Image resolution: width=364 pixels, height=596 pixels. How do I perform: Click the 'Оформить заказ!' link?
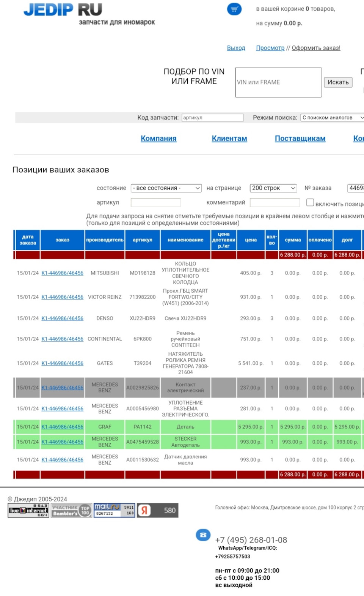316,48
